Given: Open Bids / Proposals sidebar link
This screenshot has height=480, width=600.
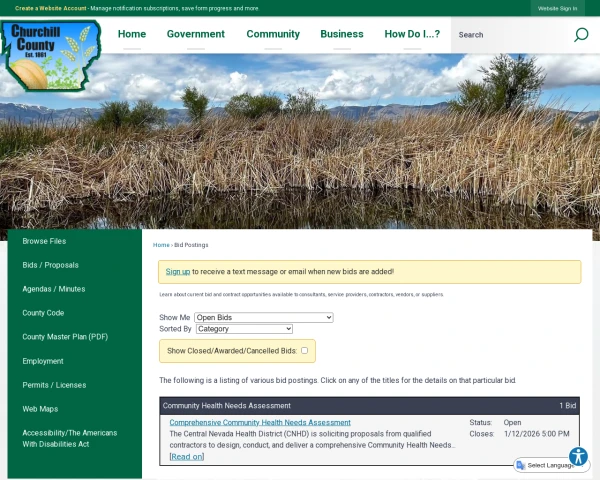Looking at the screenshot, I should [51, 265].
